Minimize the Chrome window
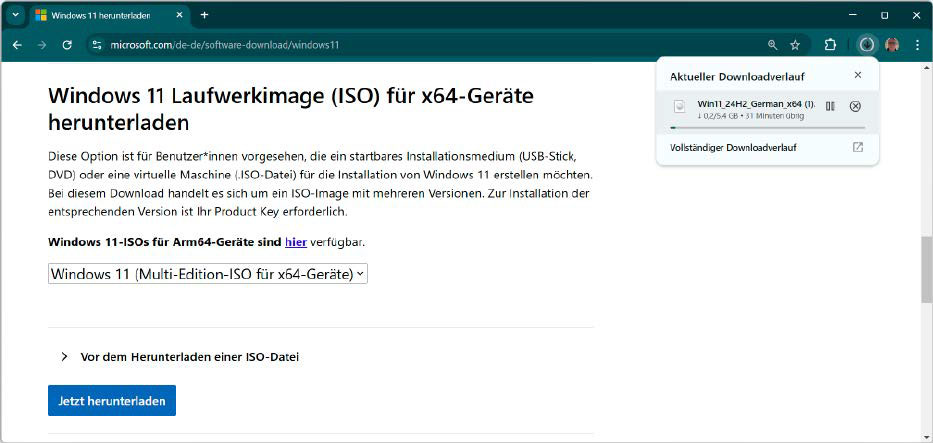The image size is (933, 443). (853, 15)
